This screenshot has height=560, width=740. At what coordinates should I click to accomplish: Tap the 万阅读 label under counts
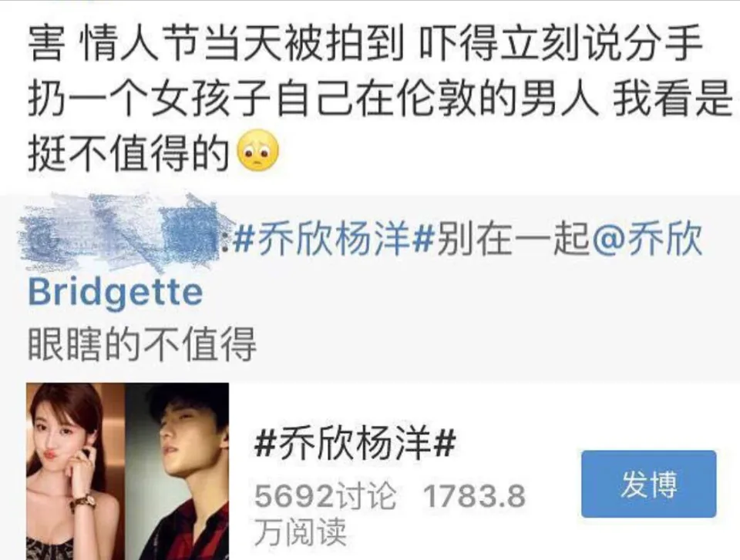click(301, 531)
